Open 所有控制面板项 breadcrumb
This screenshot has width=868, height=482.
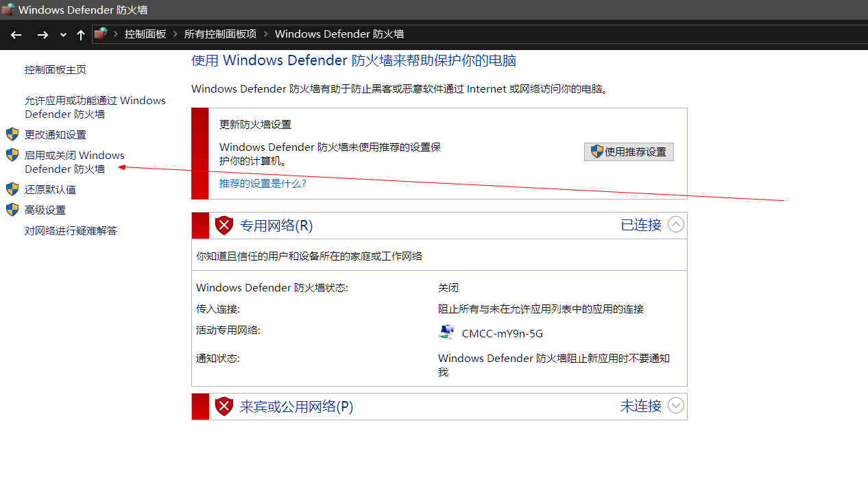point(220,34)
